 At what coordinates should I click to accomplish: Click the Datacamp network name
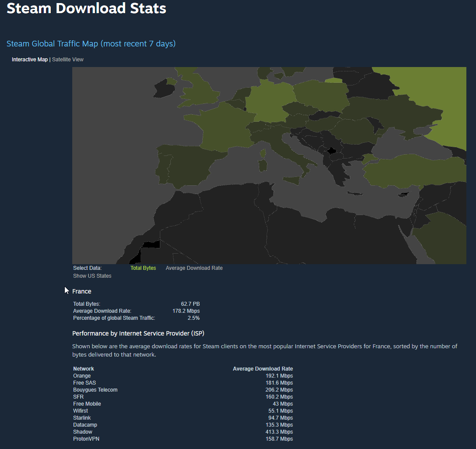click(x=85, y=425)
